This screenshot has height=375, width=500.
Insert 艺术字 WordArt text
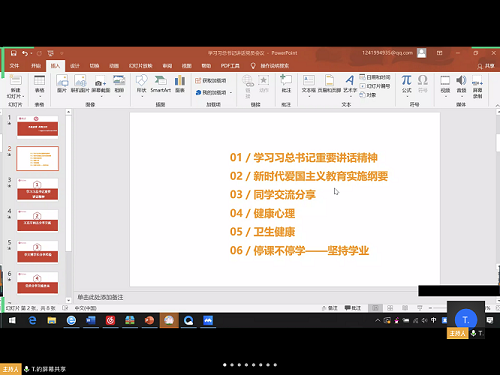(x=350, y=84)
